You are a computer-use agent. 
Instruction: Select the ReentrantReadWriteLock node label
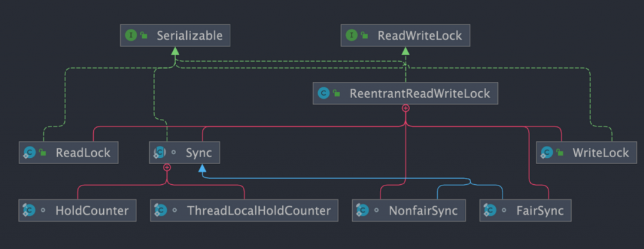(x=419, y=93)
